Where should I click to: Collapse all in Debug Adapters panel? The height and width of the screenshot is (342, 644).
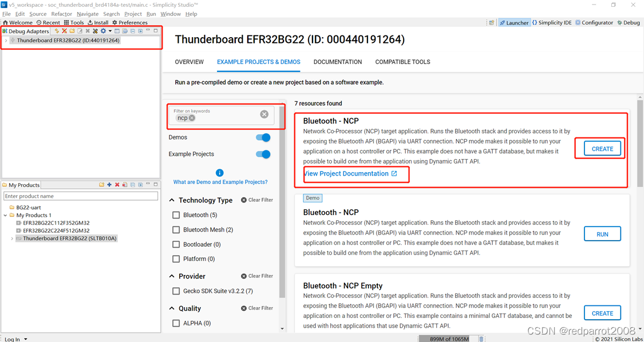[x=133, y=31]
